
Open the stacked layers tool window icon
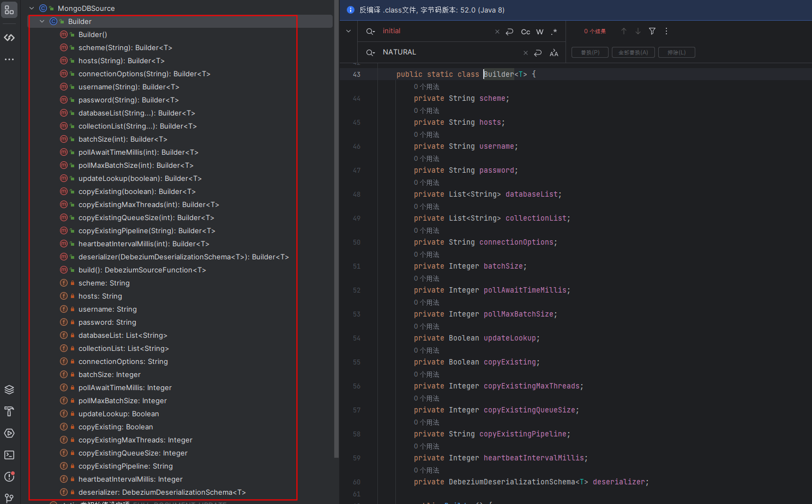pyautogui.click(x=9, y=390)
